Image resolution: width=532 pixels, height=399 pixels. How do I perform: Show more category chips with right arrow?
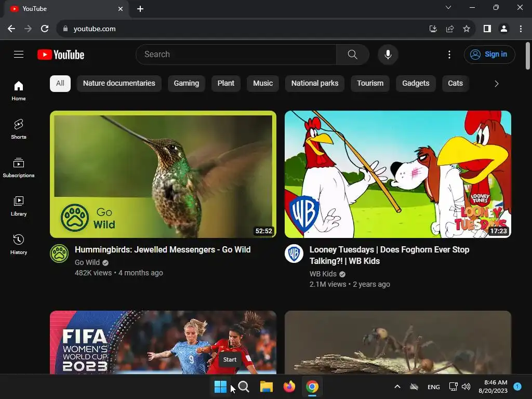[496, 84]
